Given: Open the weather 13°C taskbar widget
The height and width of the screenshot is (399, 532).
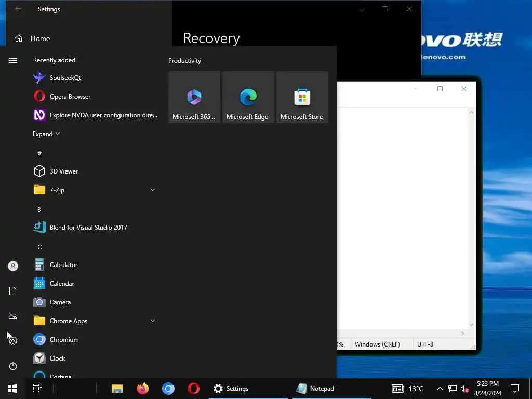Looking at the screenshot, I should (408, 389).
